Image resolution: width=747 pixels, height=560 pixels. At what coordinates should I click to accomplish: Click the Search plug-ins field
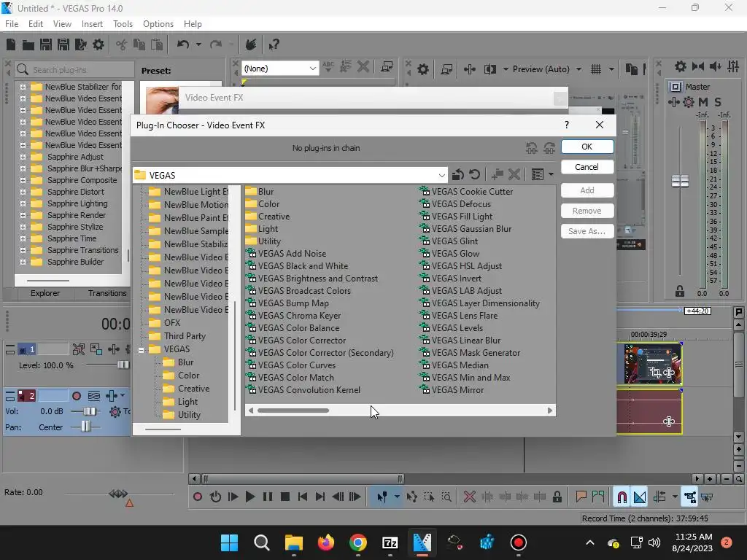(74, 69)
